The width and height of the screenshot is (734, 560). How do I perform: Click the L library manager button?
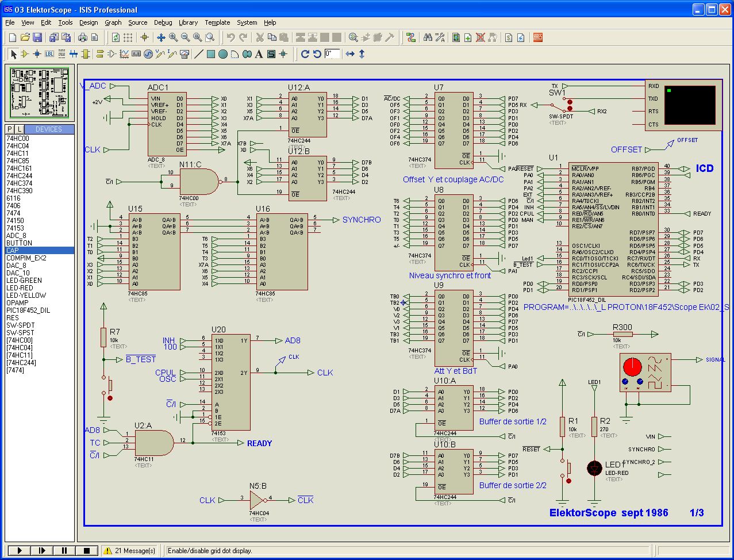pos(20,129)
